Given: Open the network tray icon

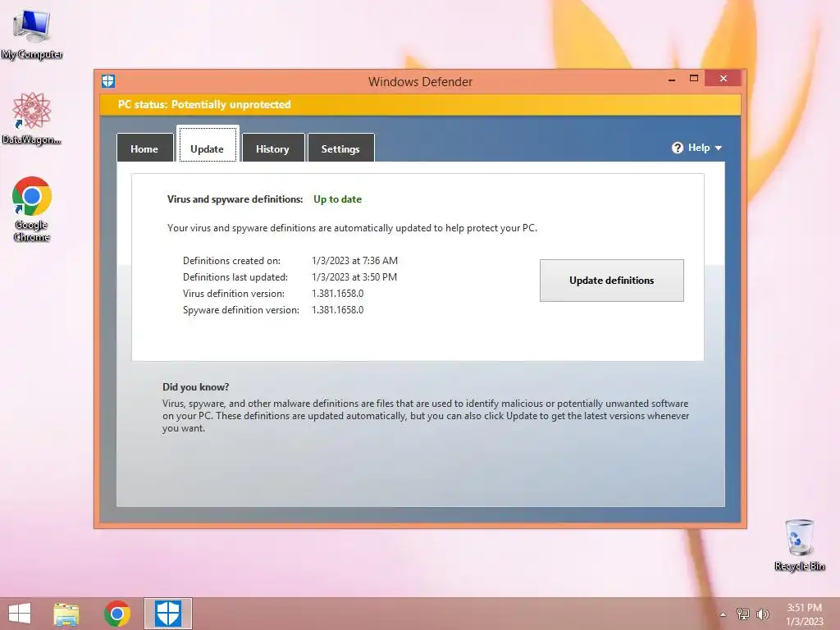Looking at the screenshot, I should tap(743, 614).
